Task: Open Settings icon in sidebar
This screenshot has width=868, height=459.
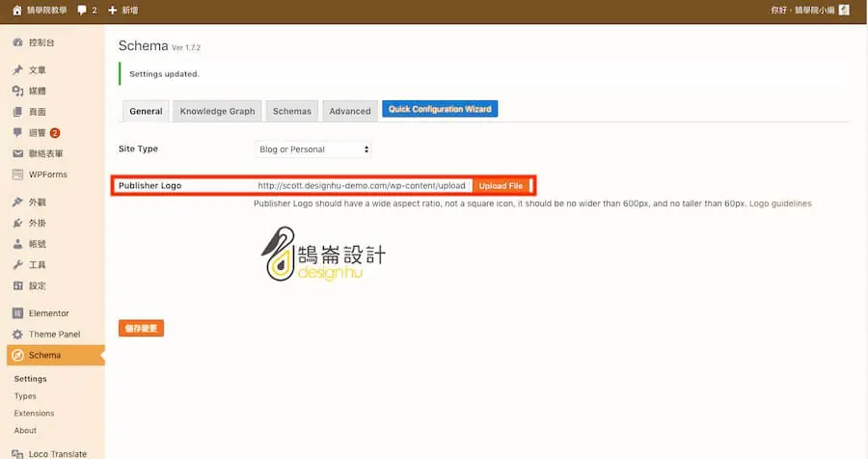Action: click(x=17, y=285)
